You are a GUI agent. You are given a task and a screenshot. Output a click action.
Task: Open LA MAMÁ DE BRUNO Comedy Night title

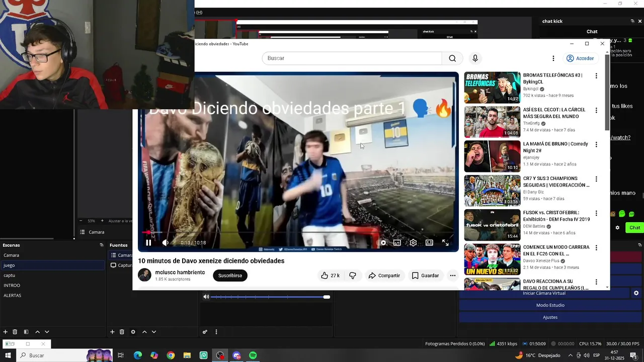pos(555,147)
